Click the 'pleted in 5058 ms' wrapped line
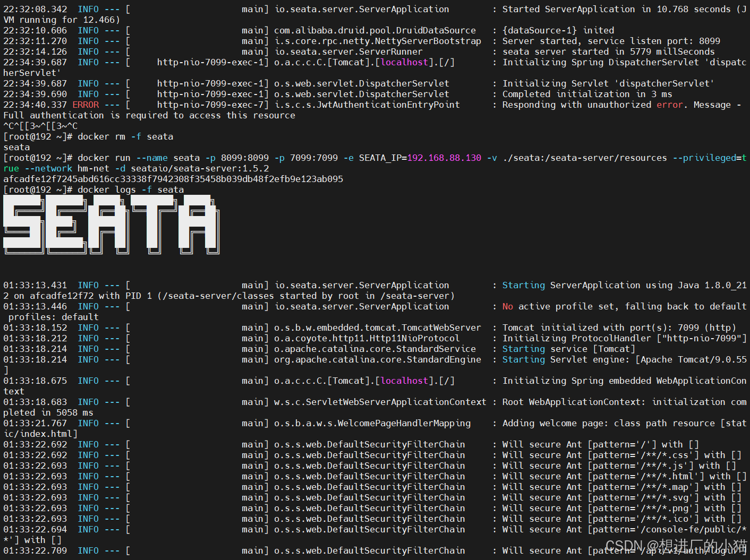 (48, 412)
